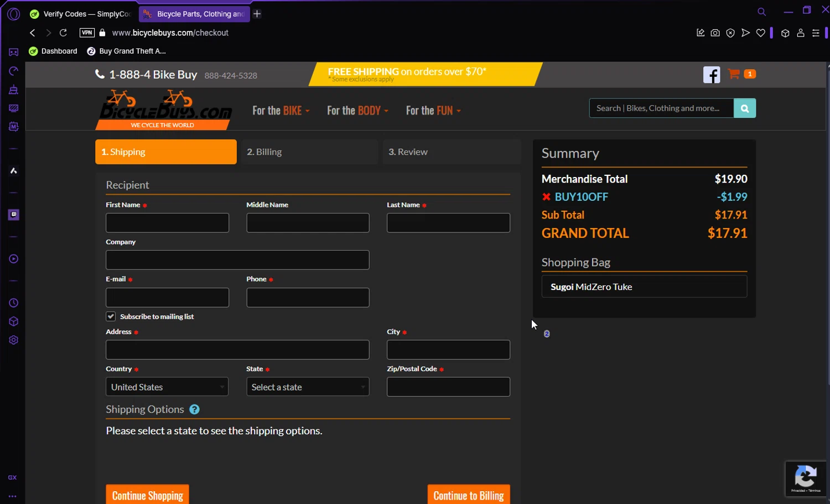Open GX Cleaner broom icon in sidebar
Image resolution: width=830 pixels, height=504 pixels.
(13, 90)
